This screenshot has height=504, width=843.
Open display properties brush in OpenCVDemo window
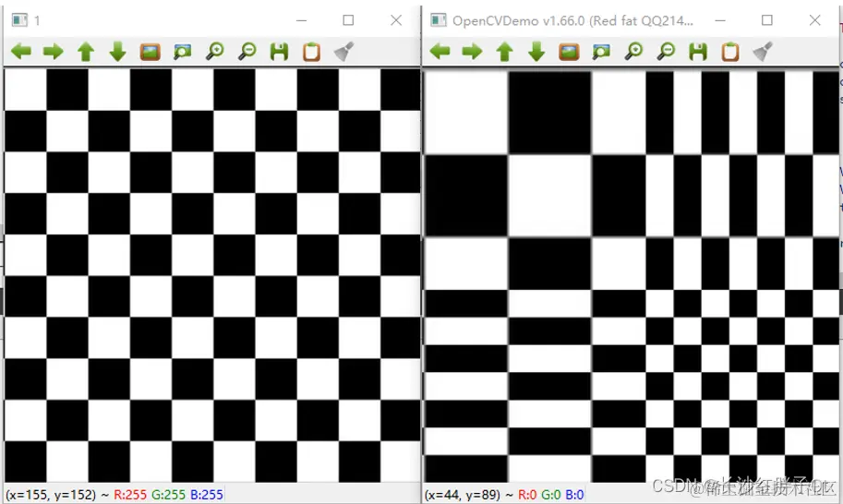tap(763, 52)
